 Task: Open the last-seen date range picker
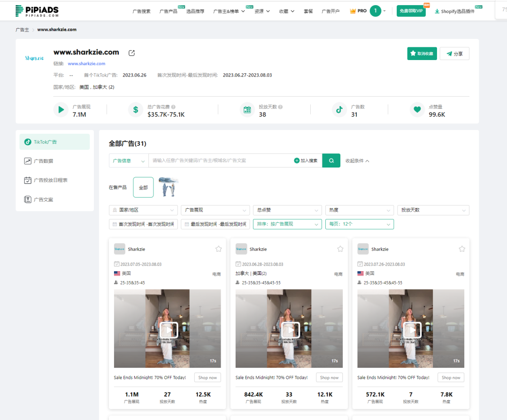(x=215, y=224)
